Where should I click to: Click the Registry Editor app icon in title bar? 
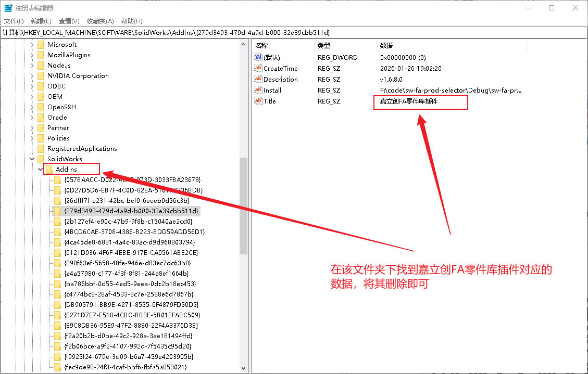[x=8, y=8]
